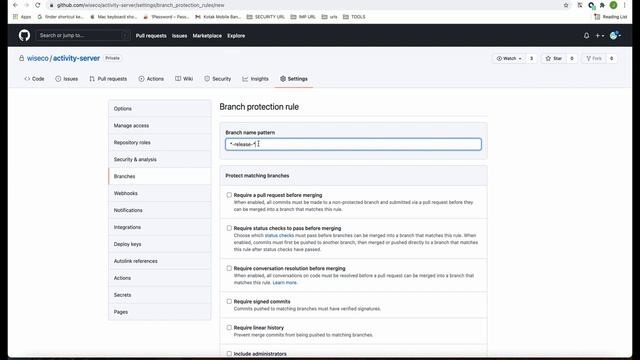This screenshot has height=360, width=640.
Task: Click the GitHub Octocat logo
Action: (24, 36)
